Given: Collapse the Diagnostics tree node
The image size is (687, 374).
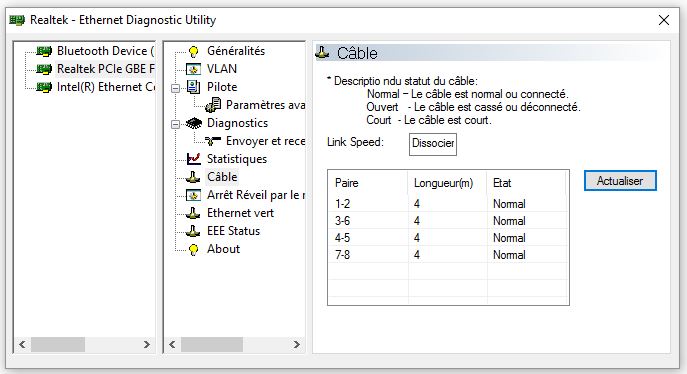Looking at the screenshot, I should tap(175, 124).
